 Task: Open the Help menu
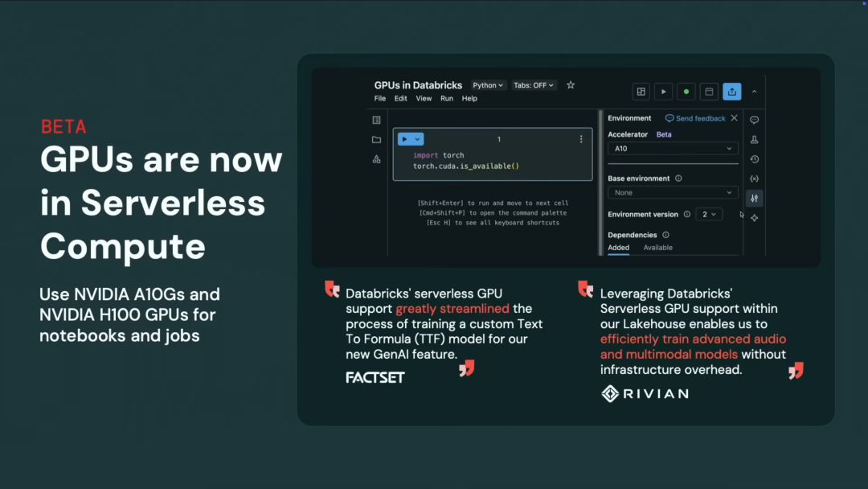[469, 99]
